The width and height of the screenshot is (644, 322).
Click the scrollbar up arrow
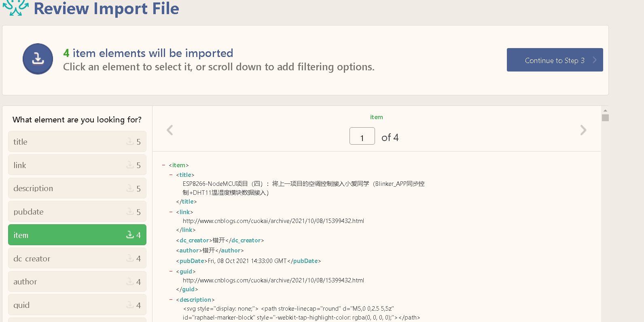pos(605,110)
